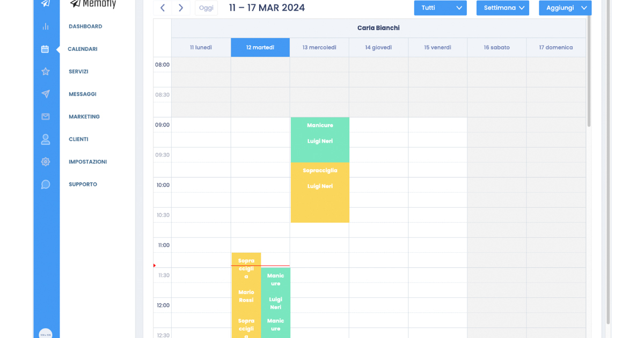
Task: Expand the Aggiungi dropdown
Action: (565, 8)
